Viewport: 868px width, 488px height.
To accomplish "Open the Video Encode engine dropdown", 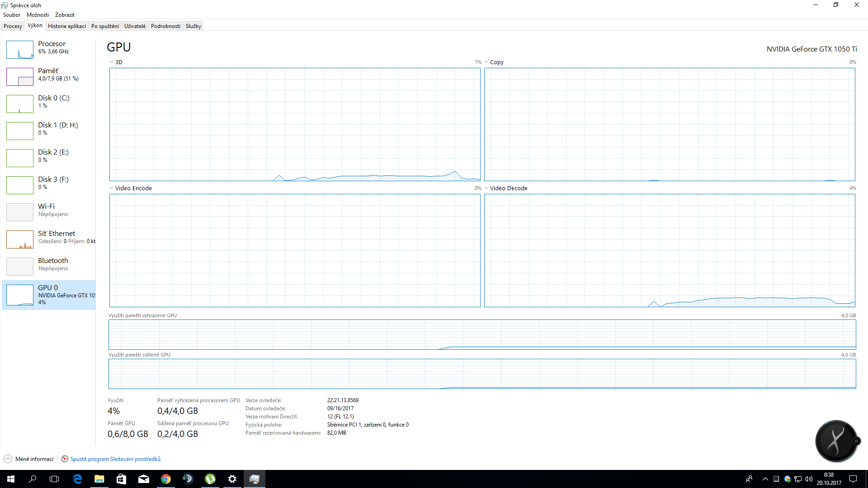I will tap(111, 188).
